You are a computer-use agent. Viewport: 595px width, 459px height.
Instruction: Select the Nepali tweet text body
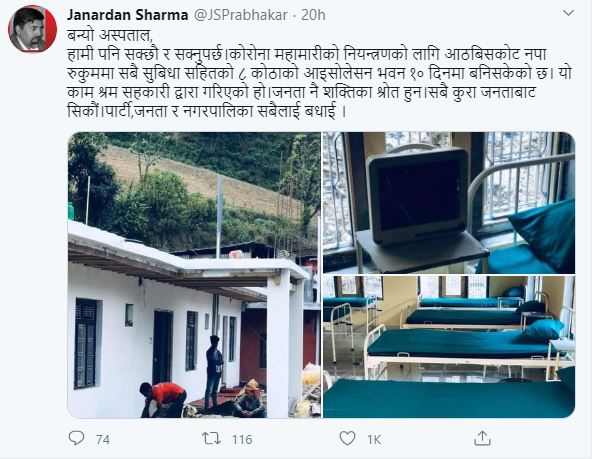pos(319,74)
